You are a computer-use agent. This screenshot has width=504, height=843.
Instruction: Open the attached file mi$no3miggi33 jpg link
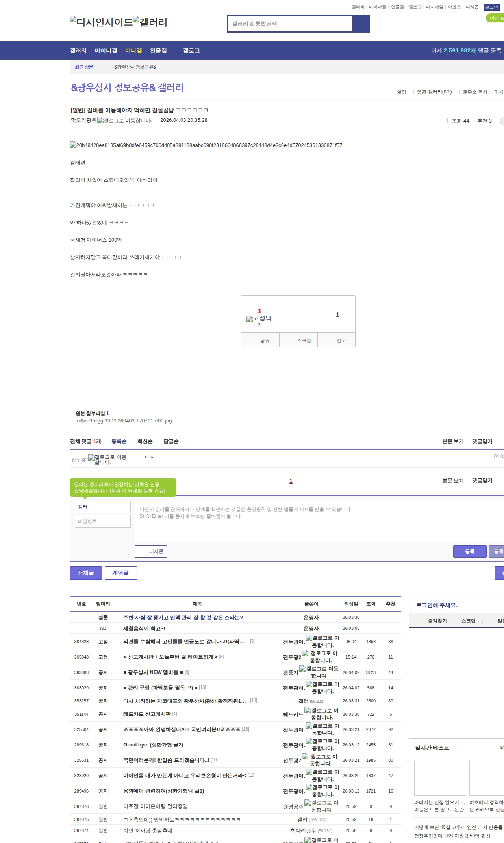coord(124,421)
